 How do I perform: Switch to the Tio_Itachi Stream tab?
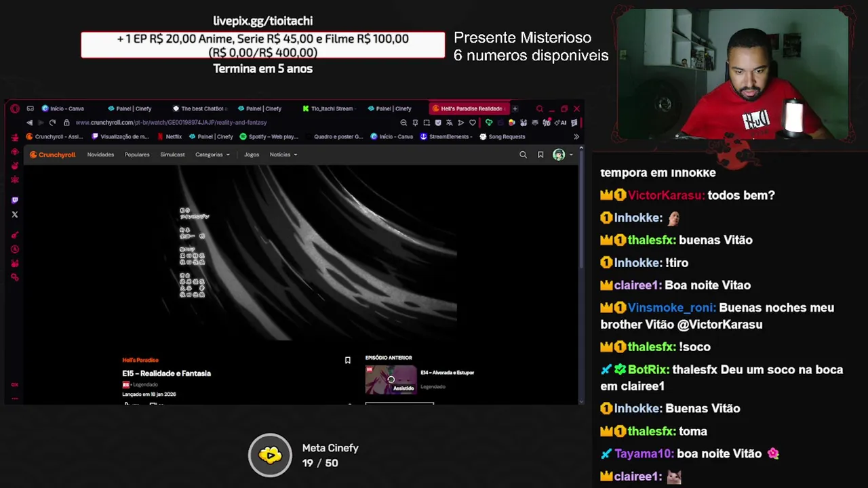pyautogui.click(x=329, y=108)
